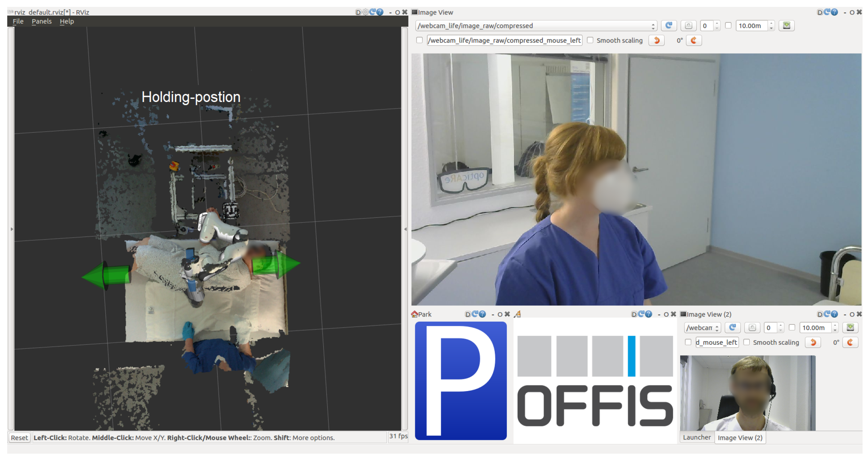Open help for the Park panel
Image resolution: width=868 pixels, height=458 pixels.
tap(482, 314)
